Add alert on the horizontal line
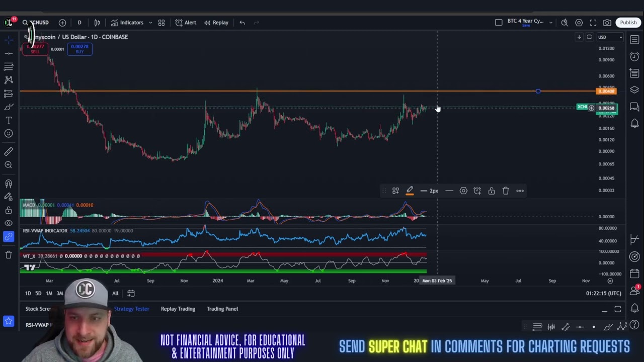This screenshot has width=644, height=362. click(x=477, y=191)
